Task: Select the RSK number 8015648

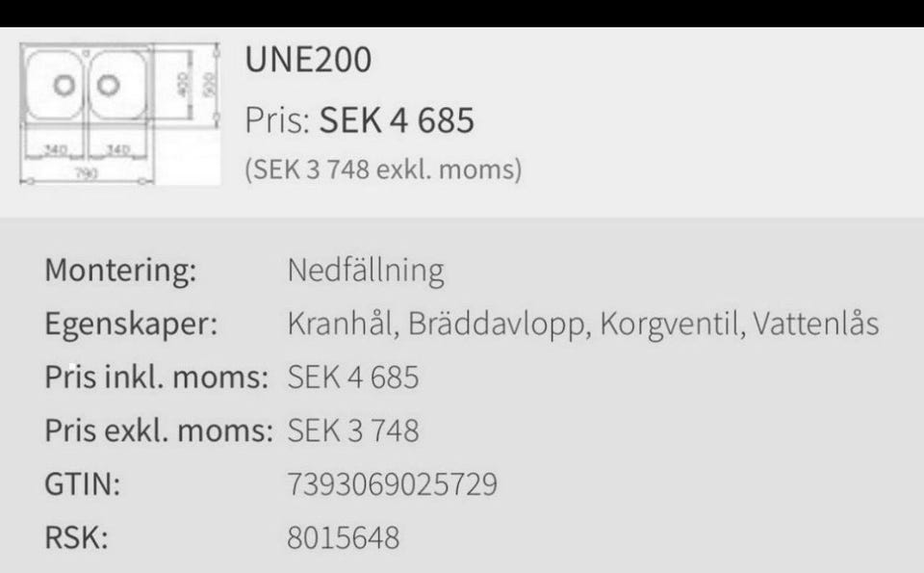Action: pos(343,536)
